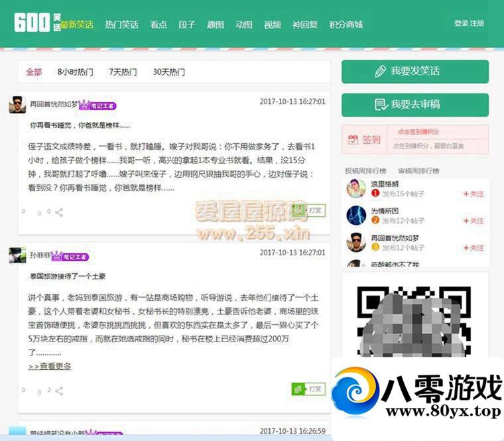This screenshot has height=441, width=504.
Task: Follow user 浪里格朗 with +关注
Action: (x=473, y=194)
